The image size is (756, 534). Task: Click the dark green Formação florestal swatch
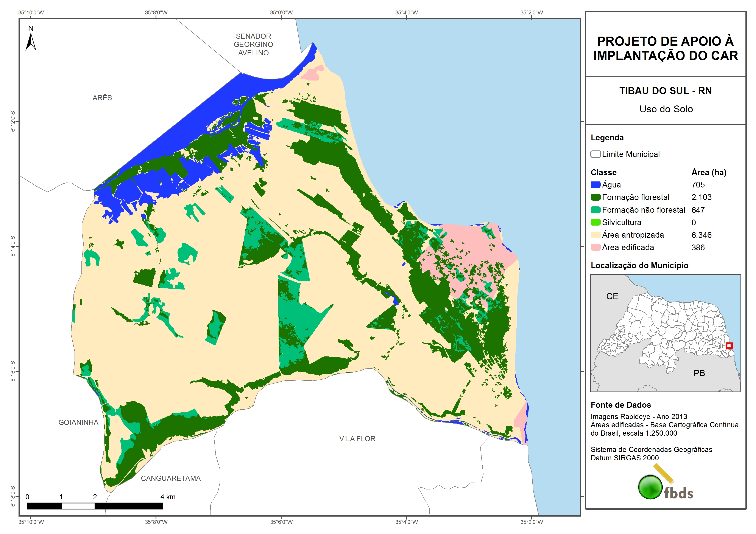click(x=595, y=197)
